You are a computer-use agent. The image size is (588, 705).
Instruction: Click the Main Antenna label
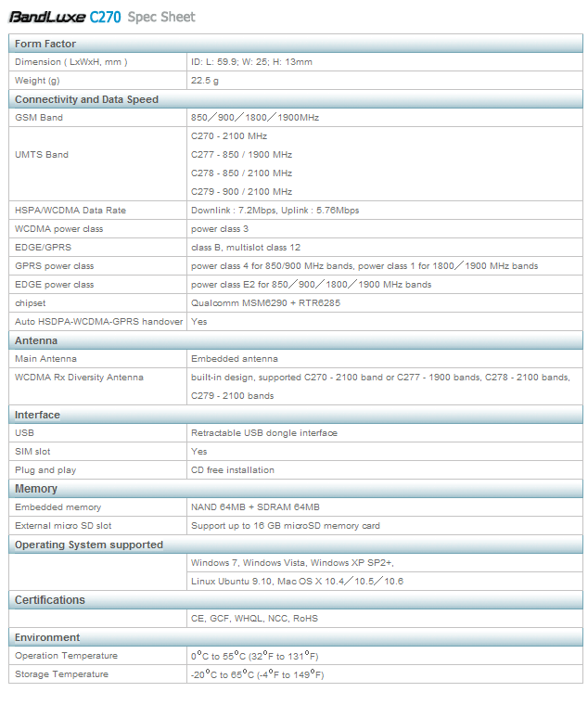click(45, 359)
